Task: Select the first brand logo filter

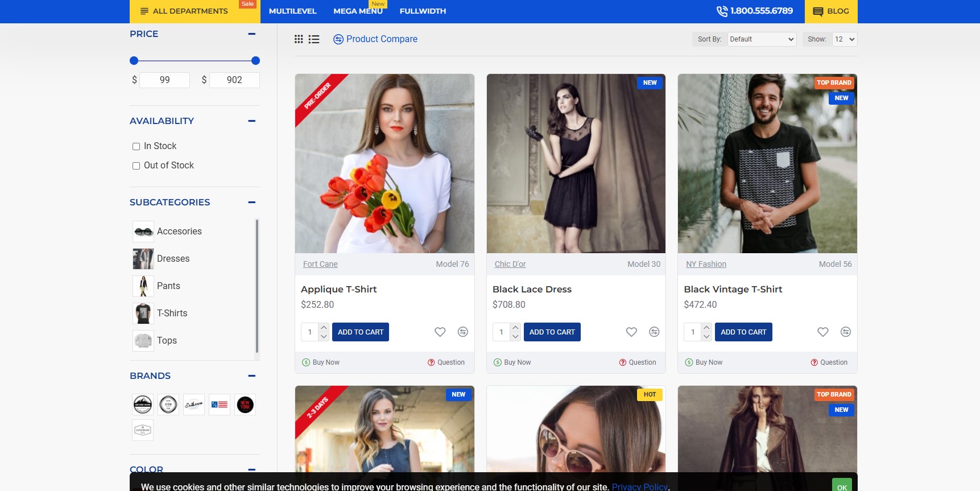Action: point(143,405)
